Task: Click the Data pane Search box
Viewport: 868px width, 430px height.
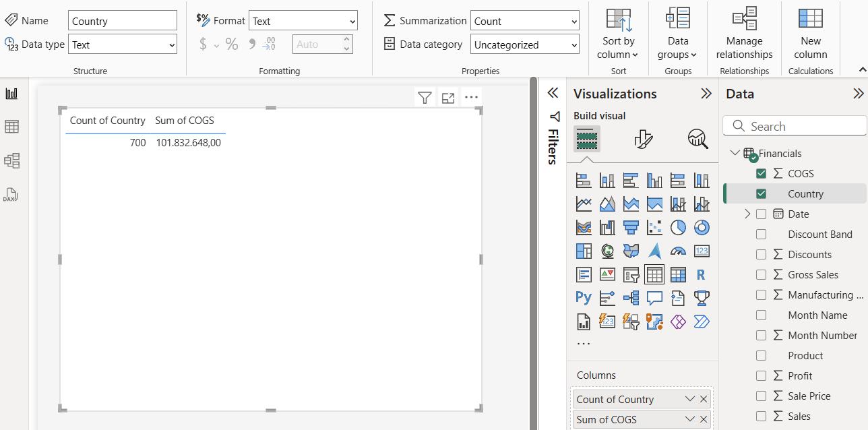Action: [795, 126]
